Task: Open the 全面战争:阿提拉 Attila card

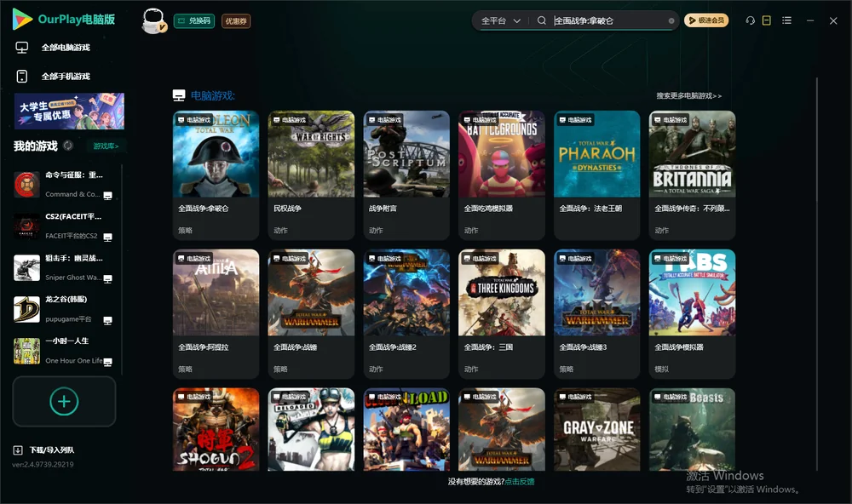Action: click(x=216, y=314)
